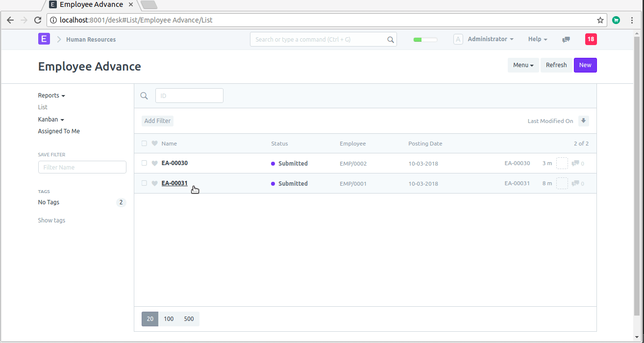Like EA-00031 with the heart icon
This screenshot has width=644, height=343.
[x=155, y=183]
